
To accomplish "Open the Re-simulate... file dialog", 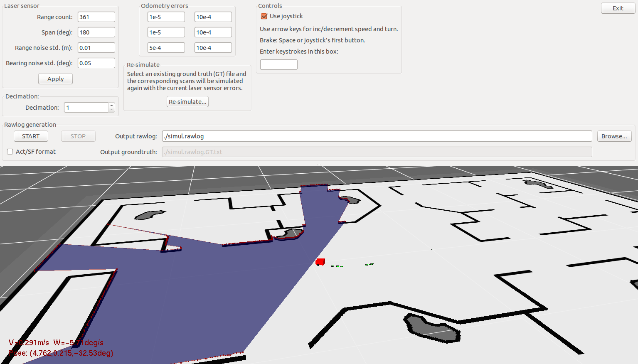I will coord(187,102).
